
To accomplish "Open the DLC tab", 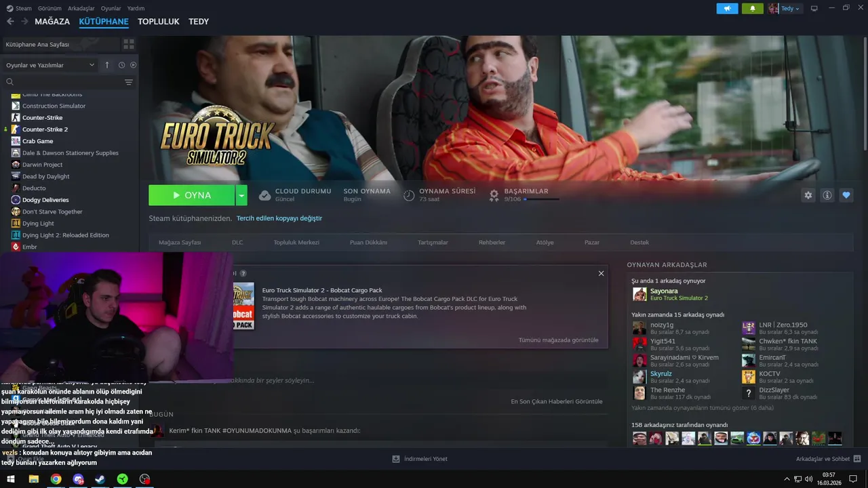I will 237,242.
